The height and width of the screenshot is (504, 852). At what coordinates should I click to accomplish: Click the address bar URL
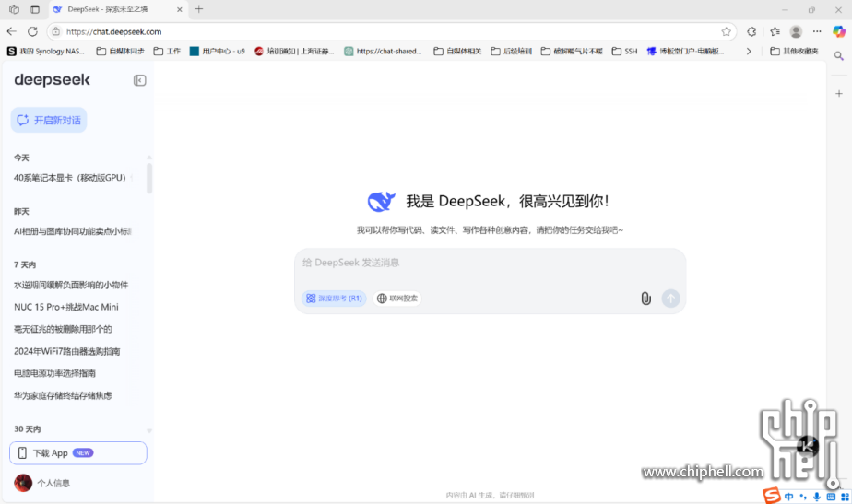[114, 31]
